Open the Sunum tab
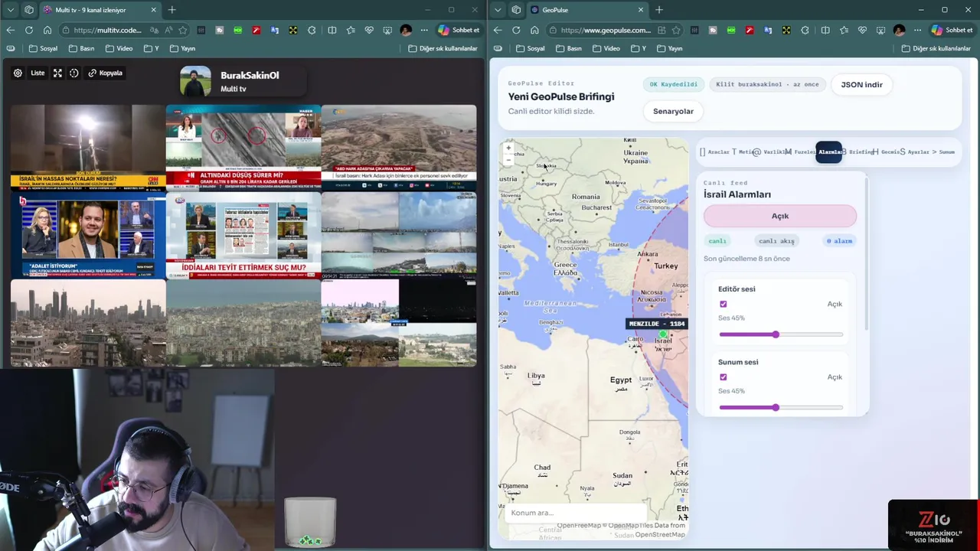The height and width of the screenshot is (551, 980). point(943,152)
